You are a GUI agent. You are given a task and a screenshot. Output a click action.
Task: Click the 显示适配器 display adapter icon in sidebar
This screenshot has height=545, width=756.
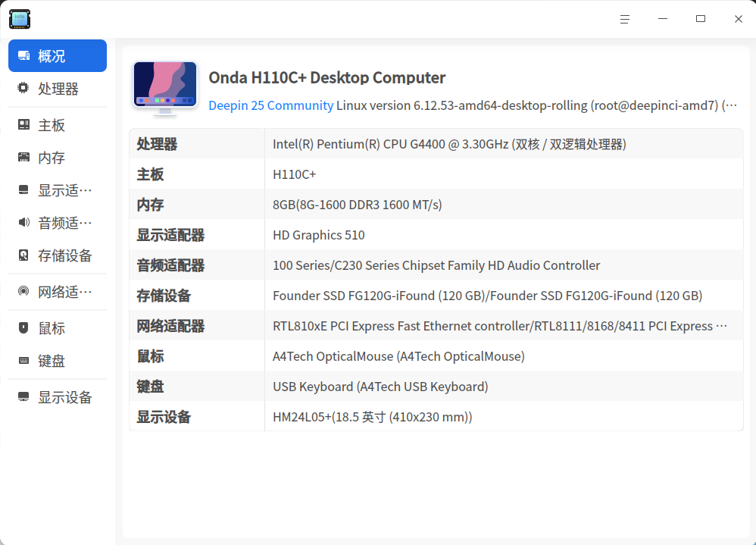(23, 189)
